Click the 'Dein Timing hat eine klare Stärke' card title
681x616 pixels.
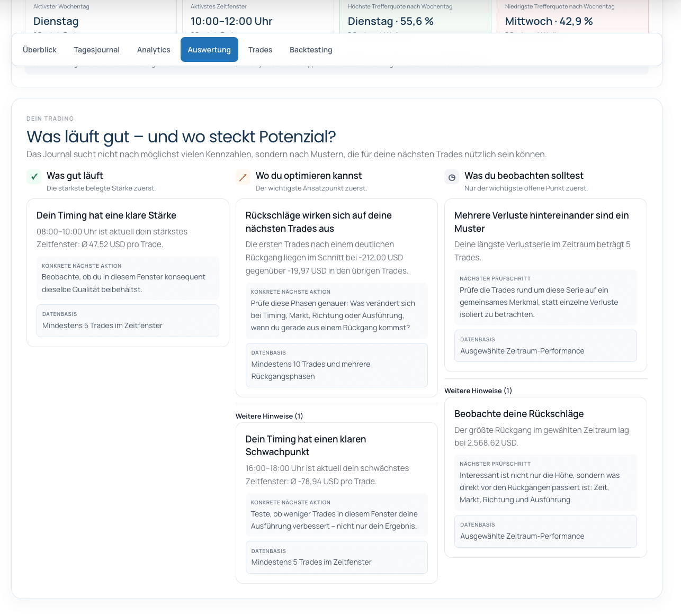106,215
